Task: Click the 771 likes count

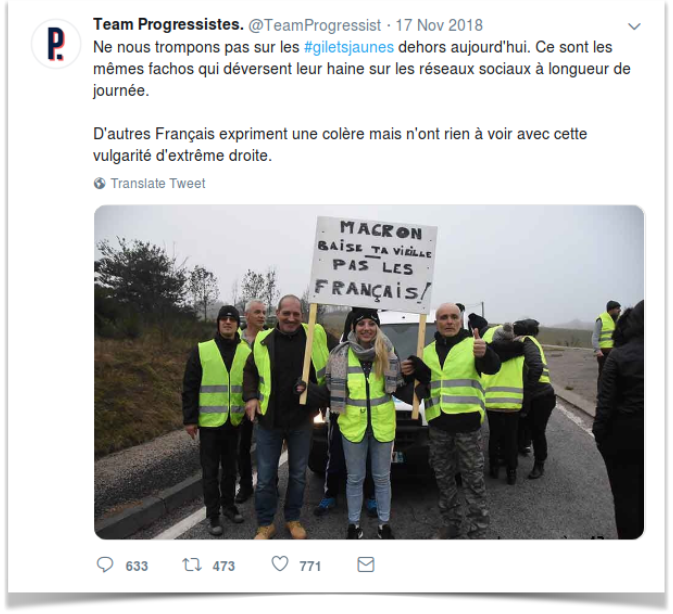Action: 310,566
